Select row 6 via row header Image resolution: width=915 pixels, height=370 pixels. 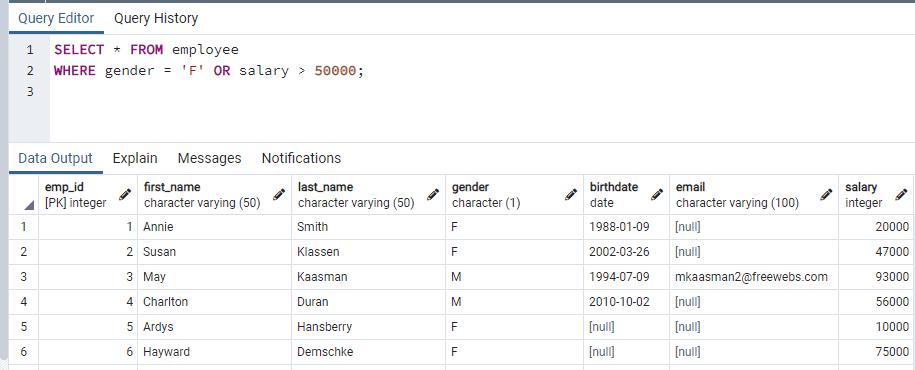(x=23, y=352)
